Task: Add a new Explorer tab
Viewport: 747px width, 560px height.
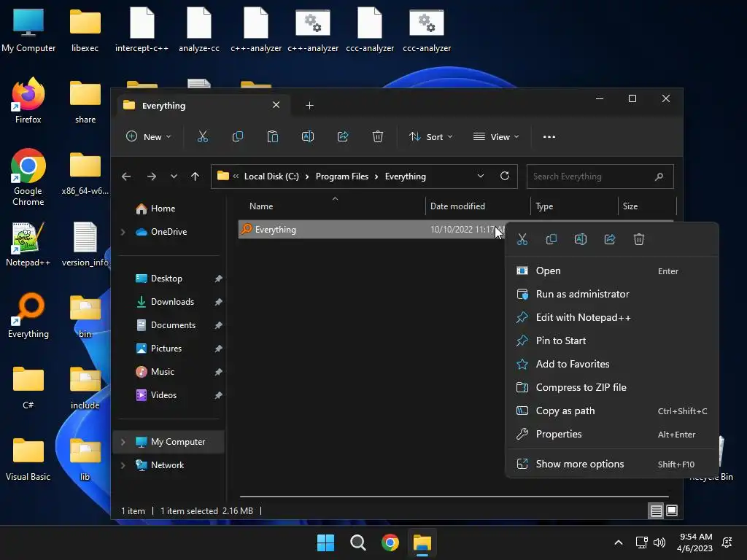Action: pyautogui.click(x=309, y=105)
